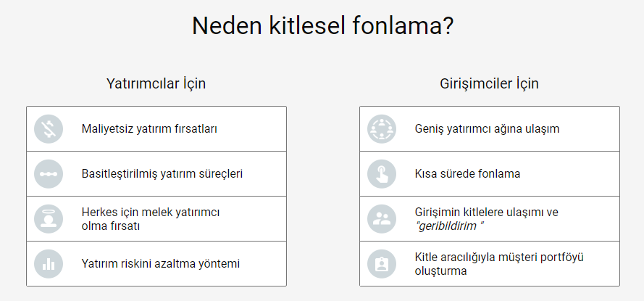Click 'Herkes için melek yatırımcı' text
The width and height of the screenshot is (644, 301).
151,213
